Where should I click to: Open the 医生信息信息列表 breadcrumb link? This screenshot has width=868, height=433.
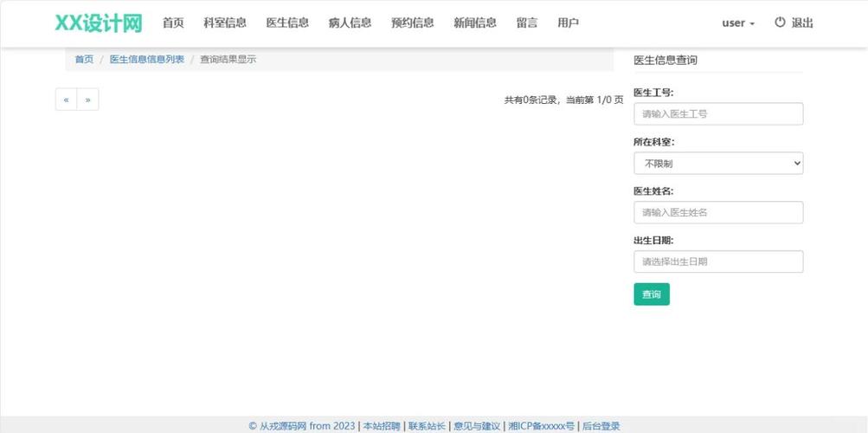(x=147, y=59)
